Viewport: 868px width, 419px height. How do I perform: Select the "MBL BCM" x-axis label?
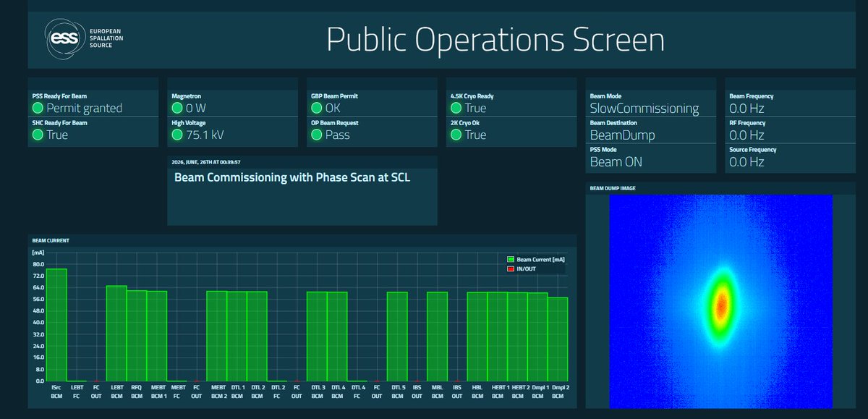click(x=437, y=391)
